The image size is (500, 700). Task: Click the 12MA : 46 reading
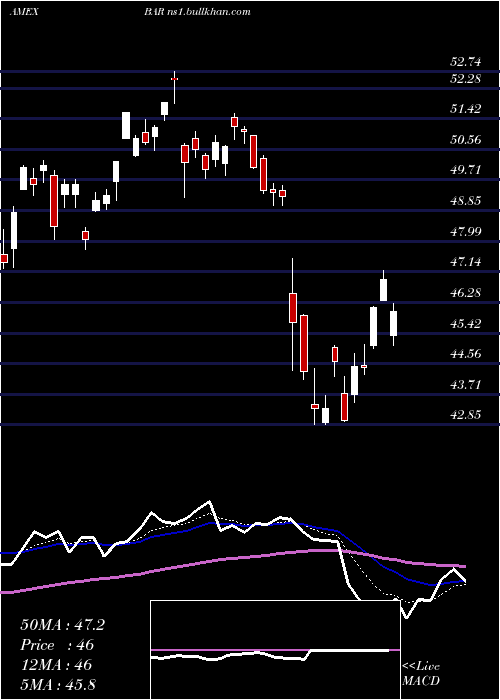[x=56, y=664]
